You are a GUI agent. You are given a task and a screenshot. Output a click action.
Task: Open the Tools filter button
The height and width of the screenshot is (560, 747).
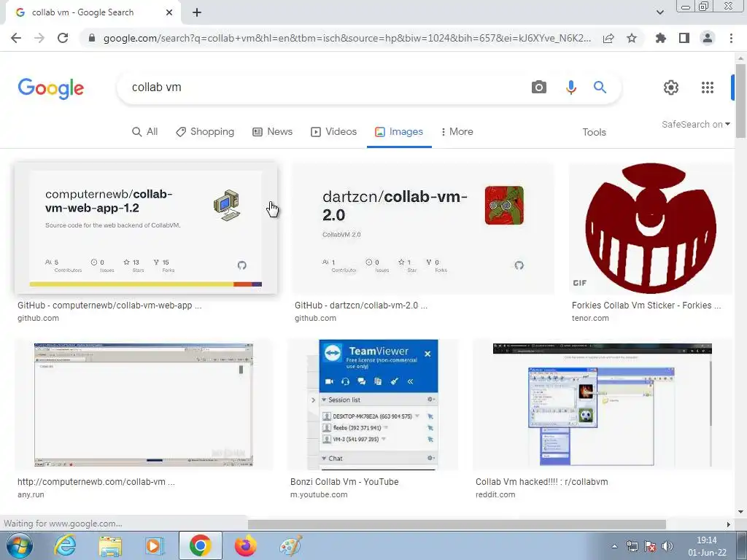[x=594, y=133]
